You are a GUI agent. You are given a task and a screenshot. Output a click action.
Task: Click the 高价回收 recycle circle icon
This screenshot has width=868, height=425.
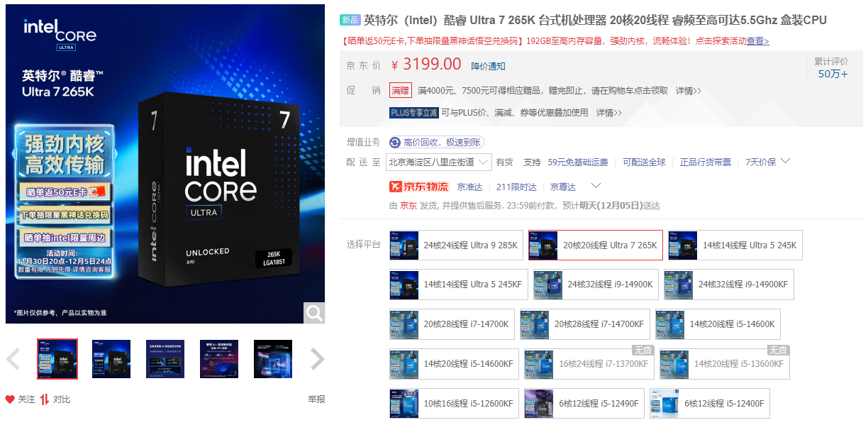394,143
